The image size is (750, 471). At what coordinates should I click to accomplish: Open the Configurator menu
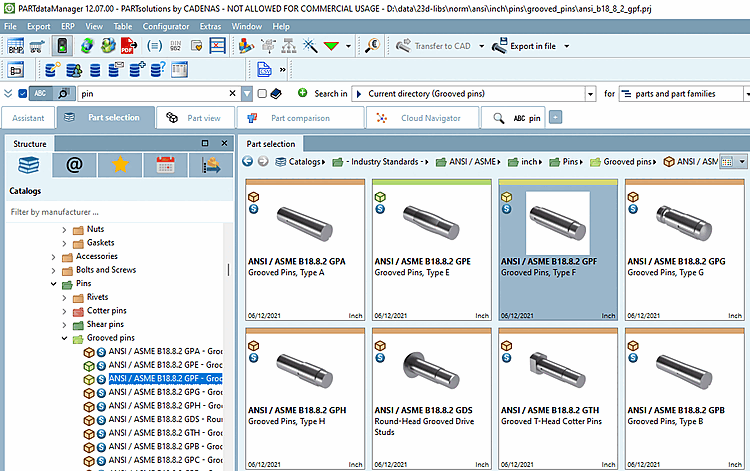tap(165, 26)
